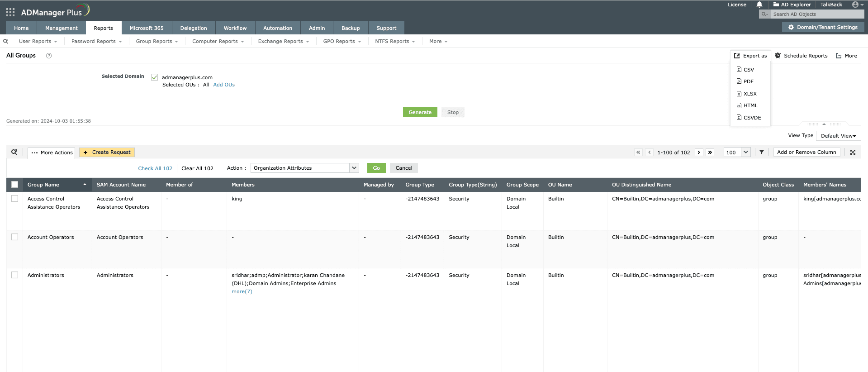
Task: Switch to the Management tab
Action: pos(62,28)
